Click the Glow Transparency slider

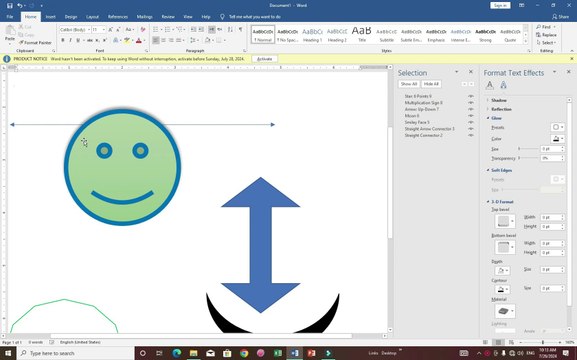528,158
